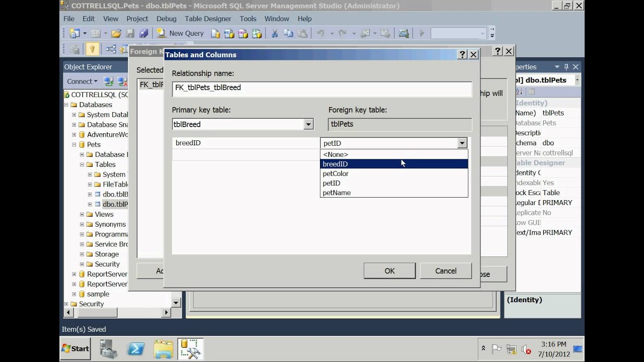The image size is (644, 362).
Task: Open the Edit menu
Action: pos(89,19)
